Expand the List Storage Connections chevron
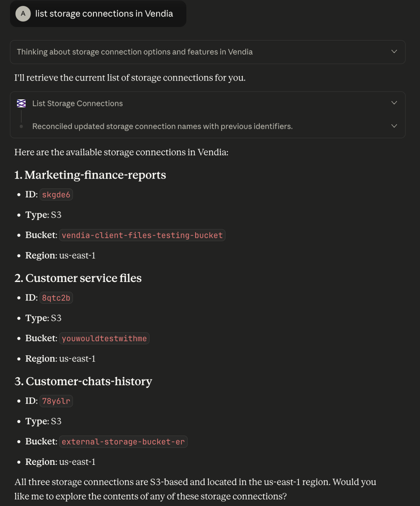This screenshot has width=420, height=506. (394, 103)
